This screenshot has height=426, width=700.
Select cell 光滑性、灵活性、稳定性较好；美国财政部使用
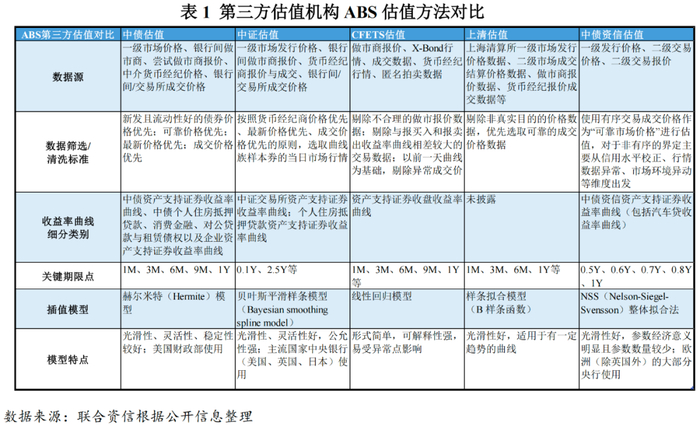click(x=178, y=359)
